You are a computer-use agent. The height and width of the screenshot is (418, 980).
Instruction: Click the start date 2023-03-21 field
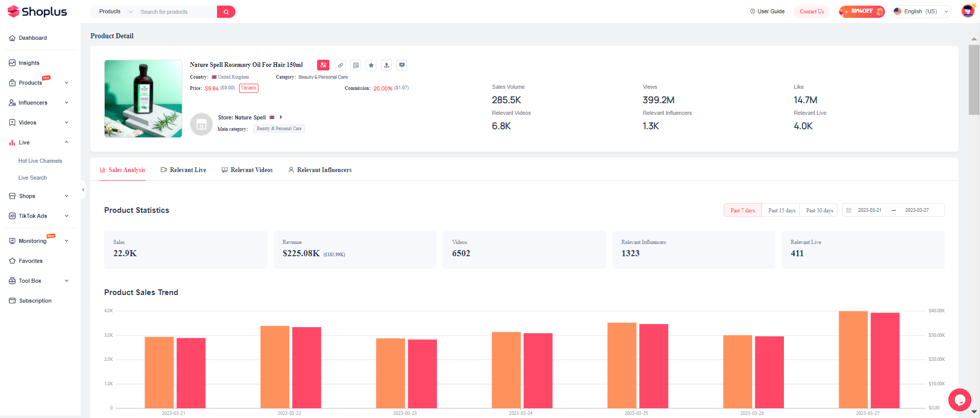point(870,210)
